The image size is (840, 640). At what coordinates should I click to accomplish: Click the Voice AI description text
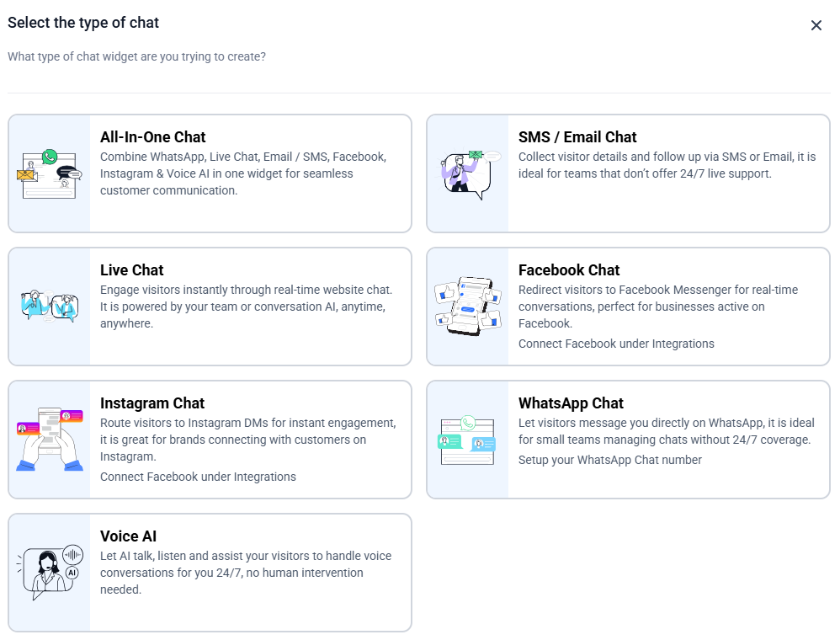(245, 573)
